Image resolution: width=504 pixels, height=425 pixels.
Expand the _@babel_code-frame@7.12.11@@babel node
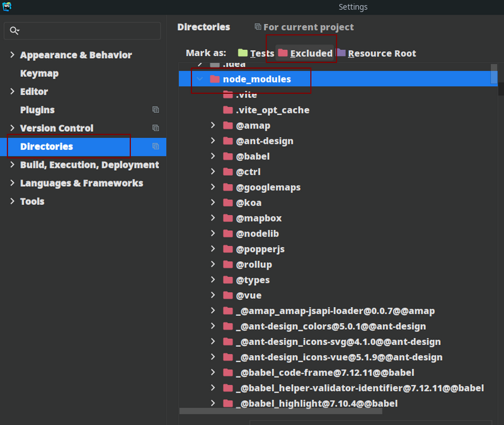pos(213,372)
